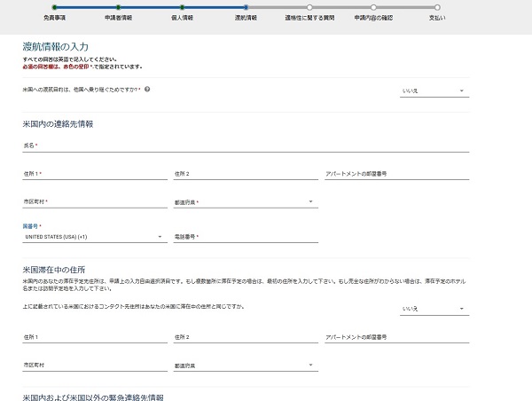
Task: Click the 免責事項 step circle
Action: tap(54, 7)
